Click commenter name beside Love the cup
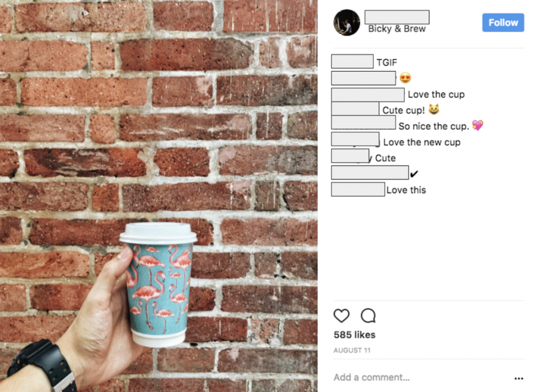The width and height of the screenshot is (547, 392). tap(368, 95)
